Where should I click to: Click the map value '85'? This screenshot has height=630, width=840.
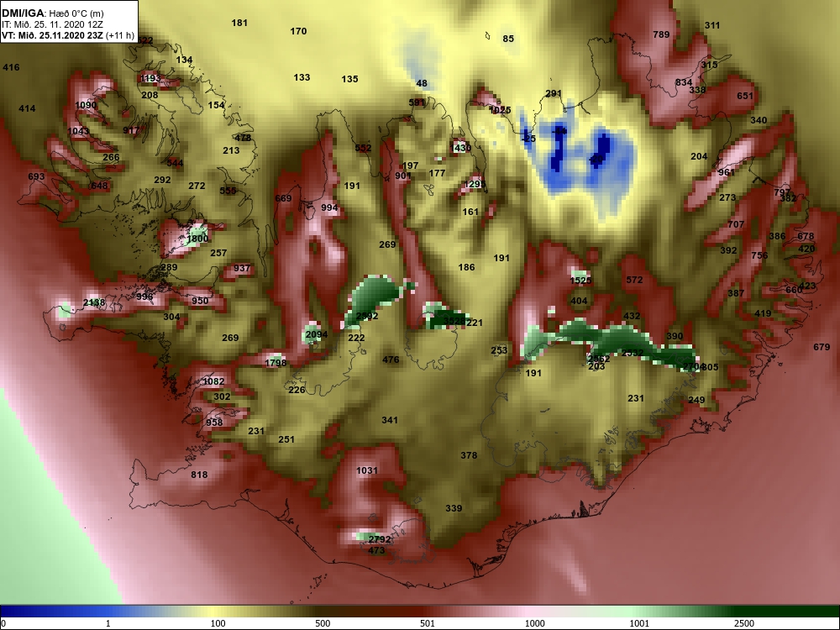508,39
